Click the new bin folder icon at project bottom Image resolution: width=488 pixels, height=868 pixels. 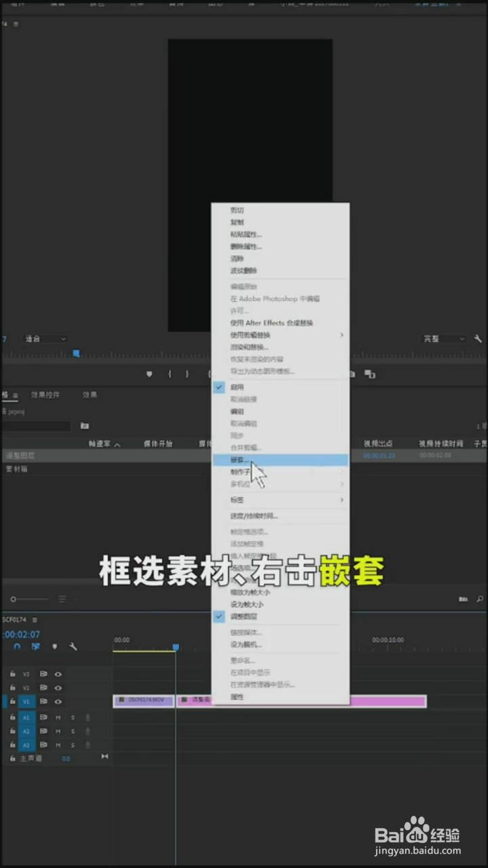coord(464,599)
